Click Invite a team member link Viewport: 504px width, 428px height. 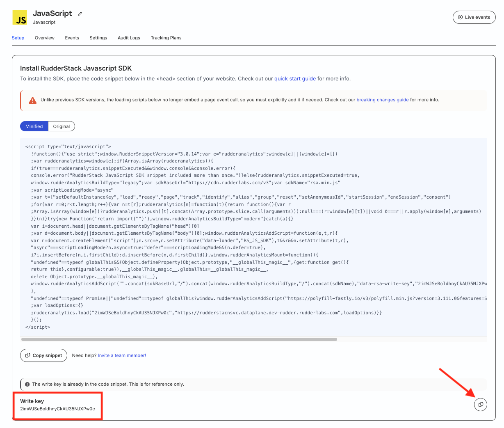coord(122,355)
